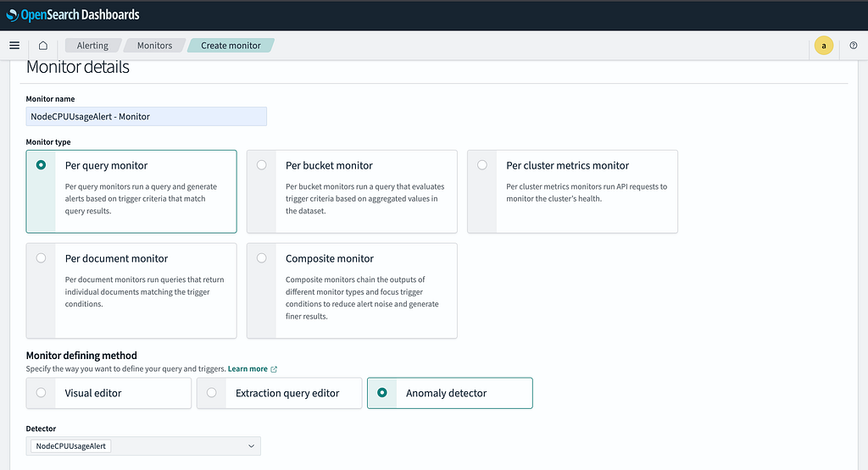868x470 pixels.
Task: Click the Composite monitor description text
Action: click(362, 298)
